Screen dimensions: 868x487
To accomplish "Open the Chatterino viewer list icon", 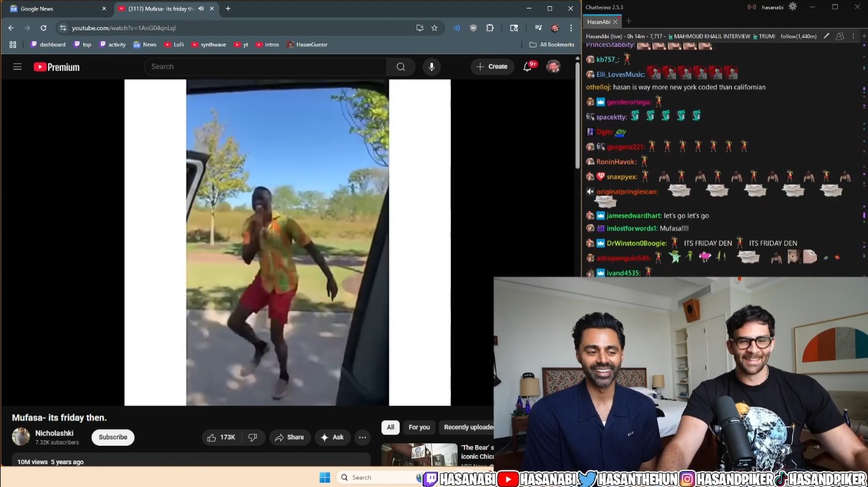I will [x=840, y=36].
